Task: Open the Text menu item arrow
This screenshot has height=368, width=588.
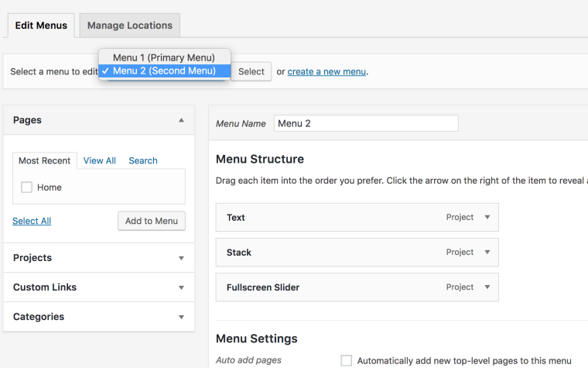Action: point(487,218)
